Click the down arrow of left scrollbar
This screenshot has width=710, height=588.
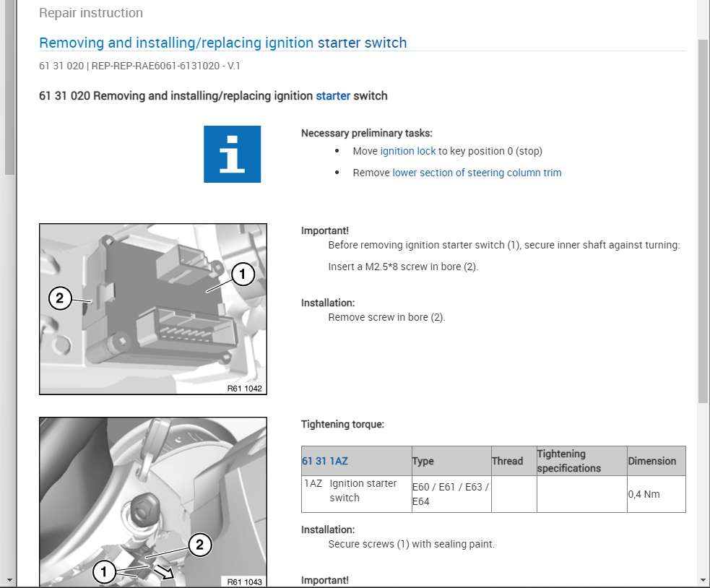(9, 579)
